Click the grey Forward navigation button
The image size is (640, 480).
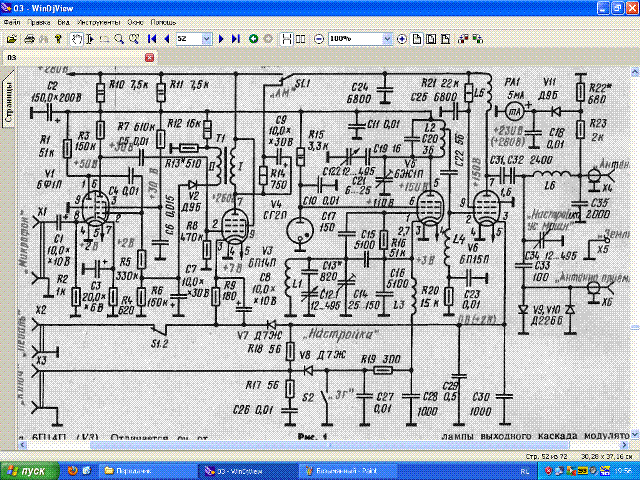268,39
